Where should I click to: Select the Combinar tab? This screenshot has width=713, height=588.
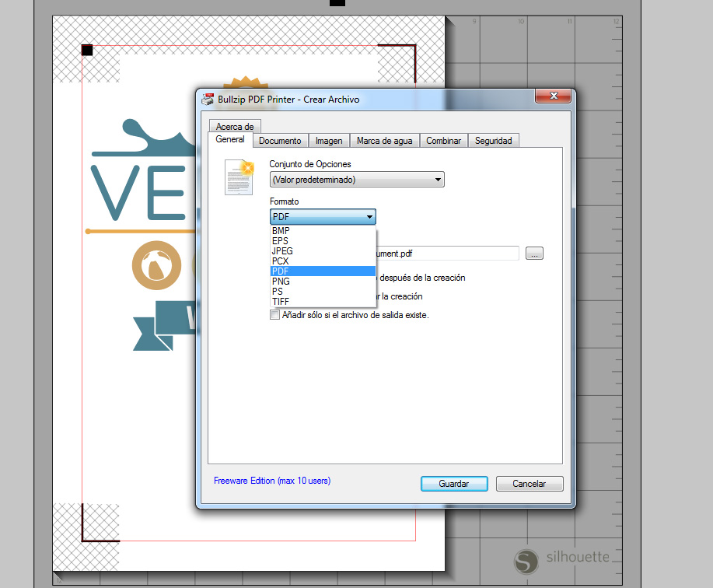[443, 141]
